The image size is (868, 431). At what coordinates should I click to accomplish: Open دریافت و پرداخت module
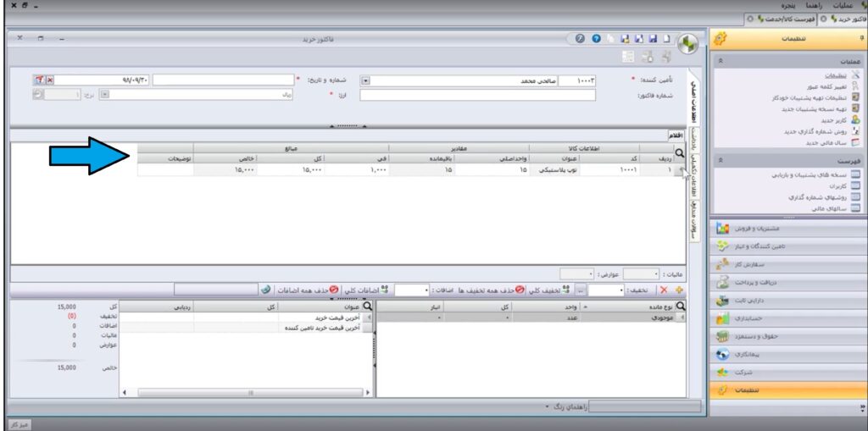coord(788,282)
